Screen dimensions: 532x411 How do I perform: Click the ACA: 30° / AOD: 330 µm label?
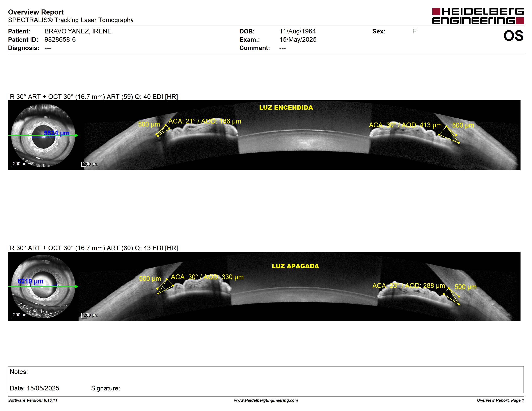(207, 277)
